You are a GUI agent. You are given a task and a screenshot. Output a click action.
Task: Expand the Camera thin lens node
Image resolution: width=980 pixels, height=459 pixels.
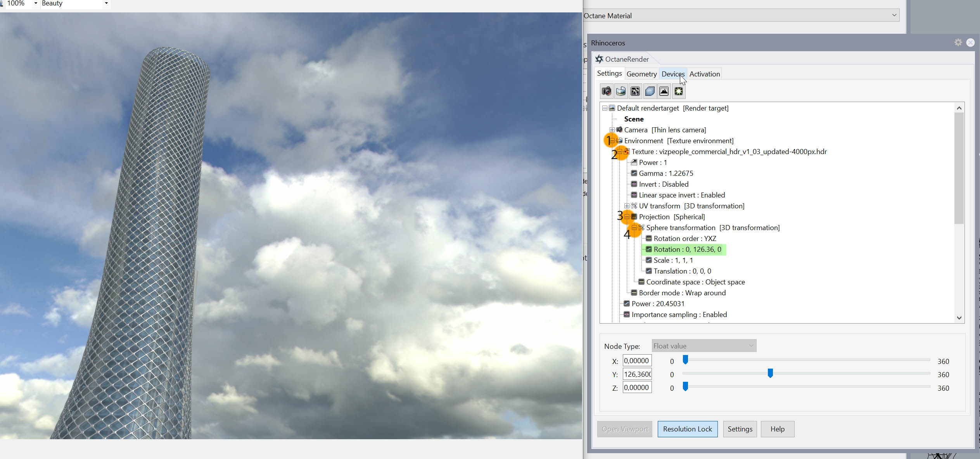pos(612,130)
